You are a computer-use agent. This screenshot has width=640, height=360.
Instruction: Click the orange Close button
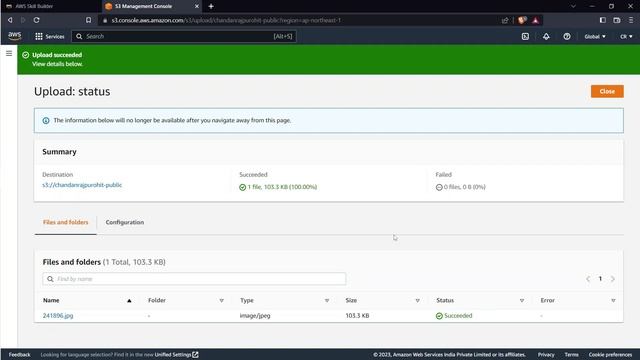point(607,91)
